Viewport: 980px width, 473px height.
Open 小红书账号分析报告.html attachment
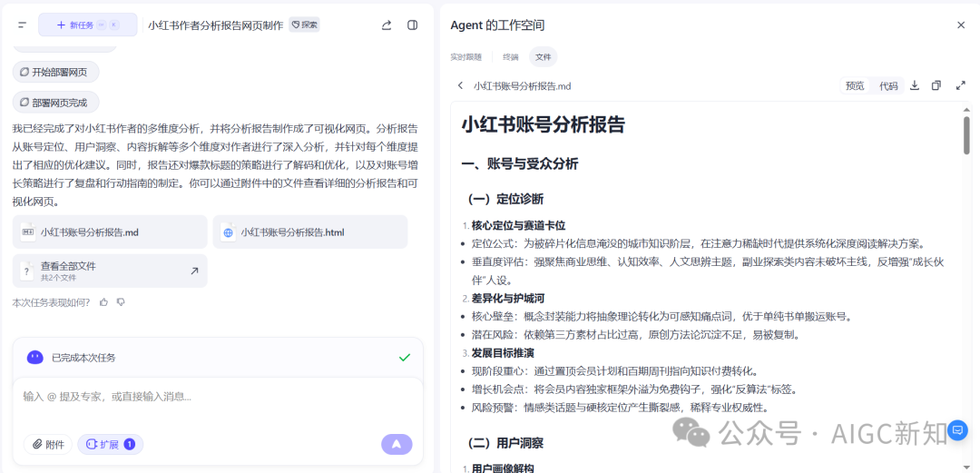[310, 232]
